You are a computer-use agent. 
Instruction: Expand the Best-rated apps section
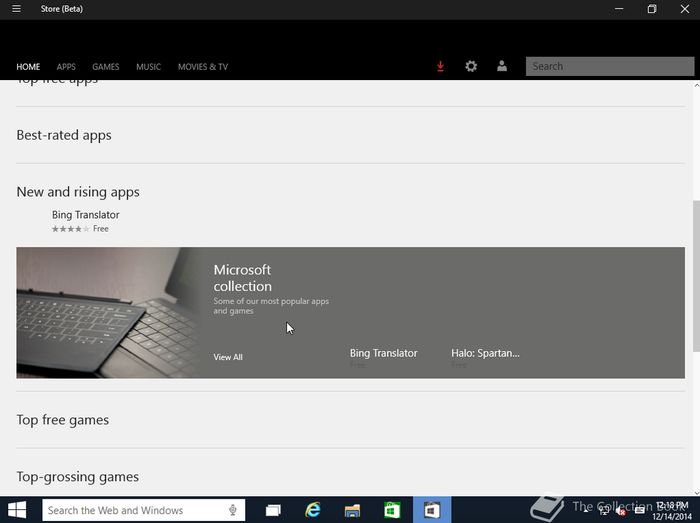64,135
